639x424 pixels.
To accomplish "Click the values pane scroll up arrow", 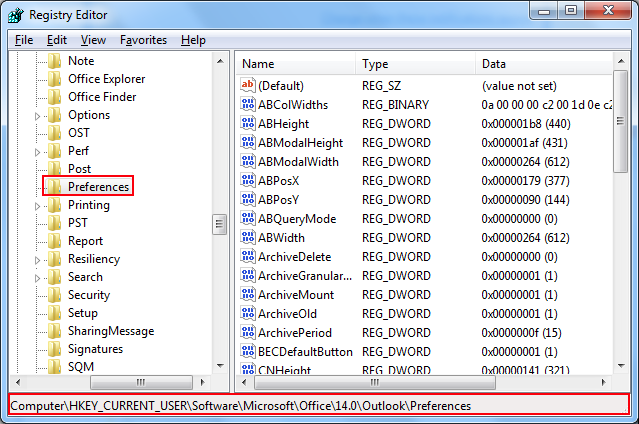I will click(621, 61).
